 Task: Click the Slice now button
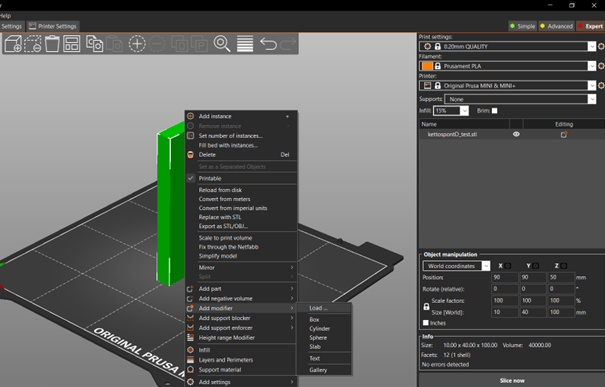tap(512, 380)
